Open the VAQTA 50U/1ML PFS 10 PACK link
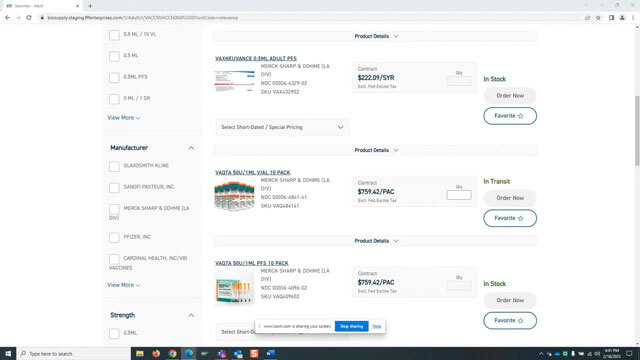The image size is (640, 360). pyautogui.click(x=251, y=263)
